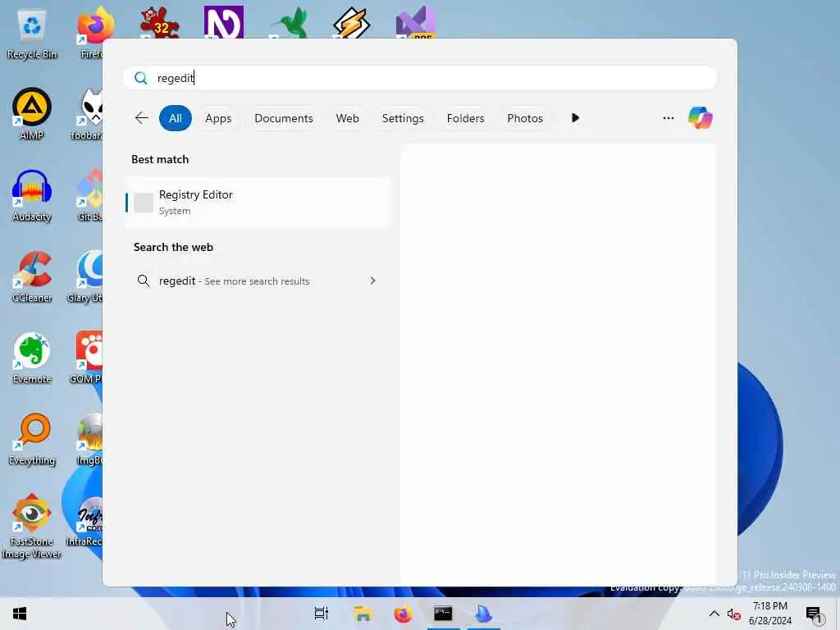The width and height of the screenshot is (840, 630).
Task: Open the Firefox desktop shortcut
Action: [92, 32]
